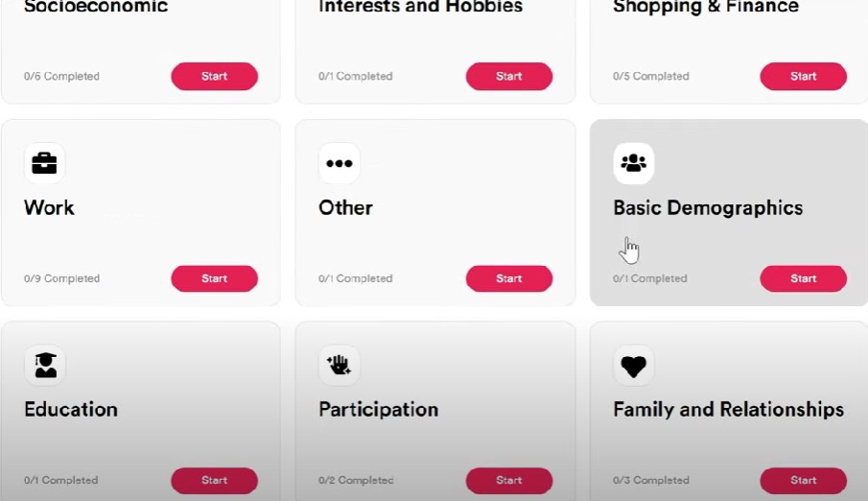Start the Interests and Hobbies section
Viewport: 868px width, 501px height.
tap(508, 77)
